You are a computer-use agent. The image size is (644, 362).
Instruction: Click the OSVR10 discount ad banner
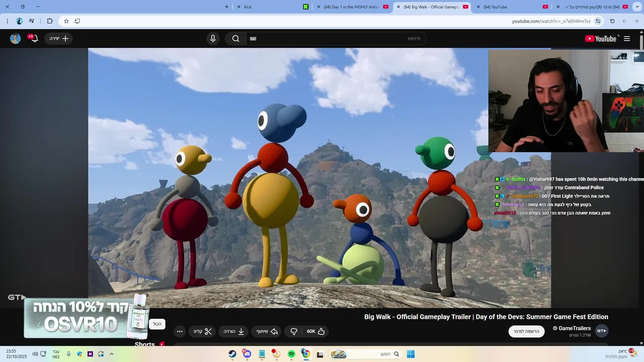[x=87, y=318]
